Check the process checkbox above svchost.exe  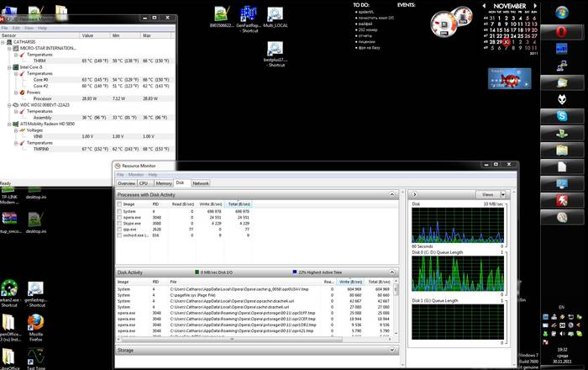tap(119, 230)
